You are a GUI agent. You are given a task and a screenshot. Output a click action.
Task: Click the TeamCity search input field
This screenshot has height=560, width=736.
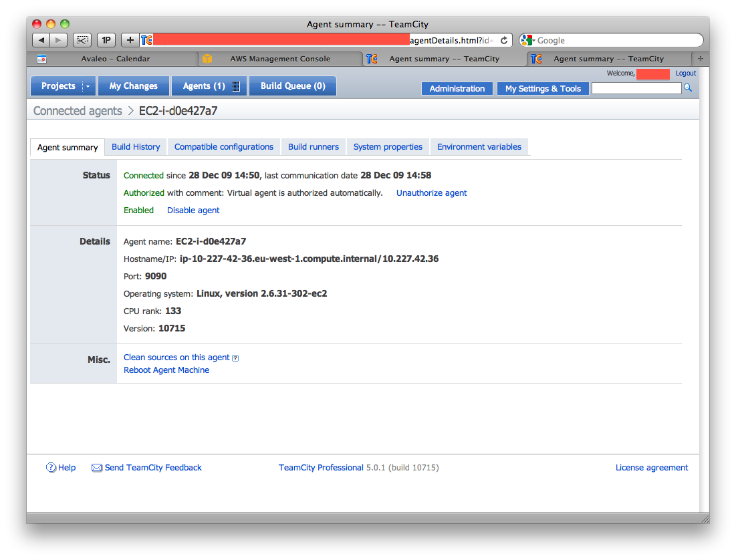point(636,88)
